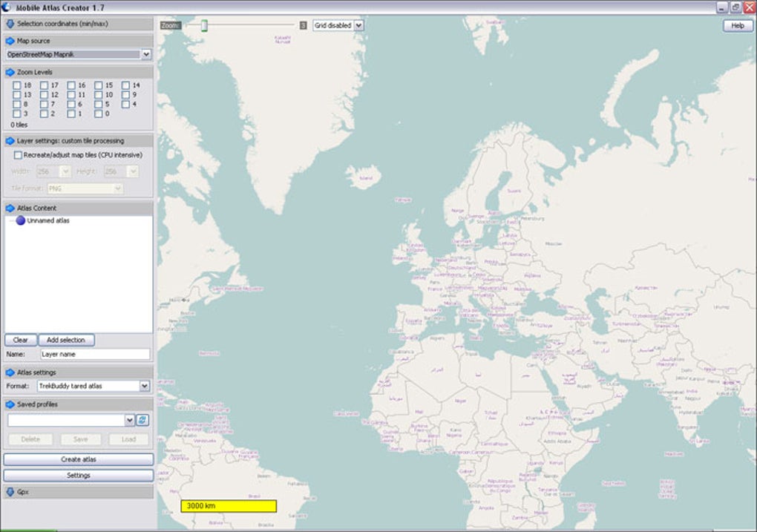The image size is (757, 532).
Task: Toggle Recreate/adjust map tiles checkbox
Action: pos(19,155)
